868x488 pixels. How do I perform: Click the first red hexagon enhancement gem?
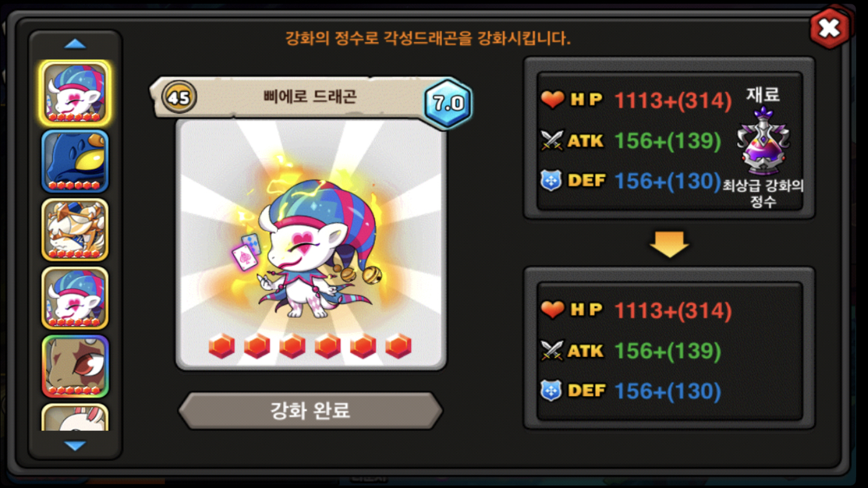tap(222, 346)
